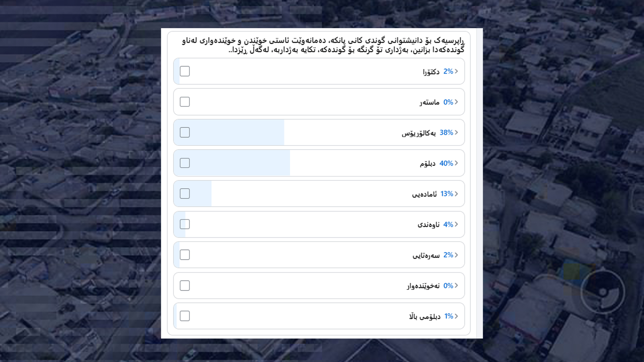644x362 pixels.
Task: Expand the بەکالۆریۆس 38% result arrow
Action: pyautogui.click(x=456, y=132)
